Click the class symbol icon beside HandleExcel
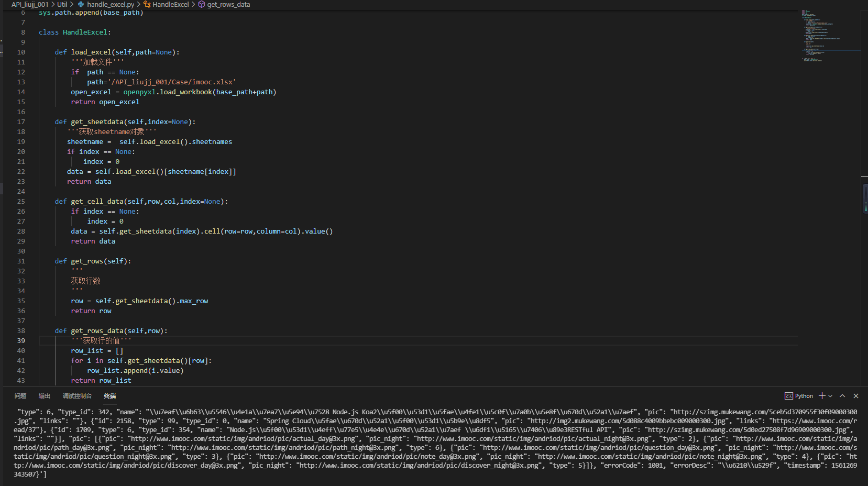The width and height of the screenshot is (868, 486). tap(147, 4)
